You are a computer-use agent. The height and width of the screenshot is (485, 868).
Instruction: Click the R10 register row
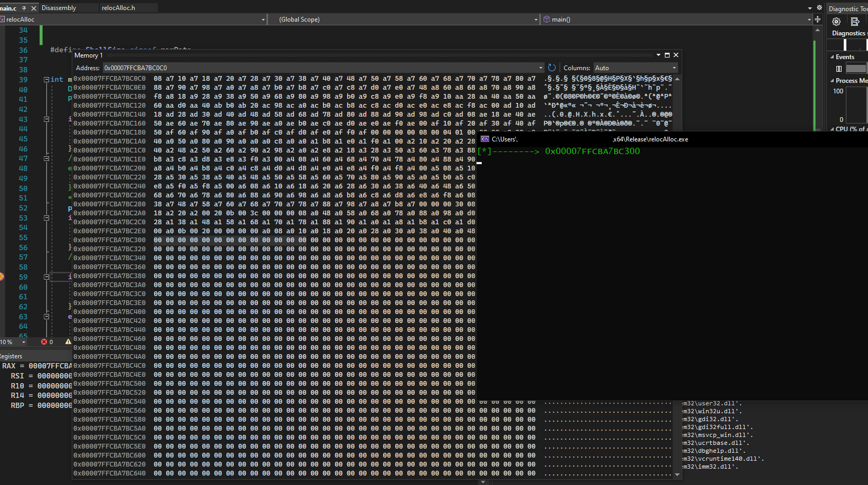coord(41,386)
